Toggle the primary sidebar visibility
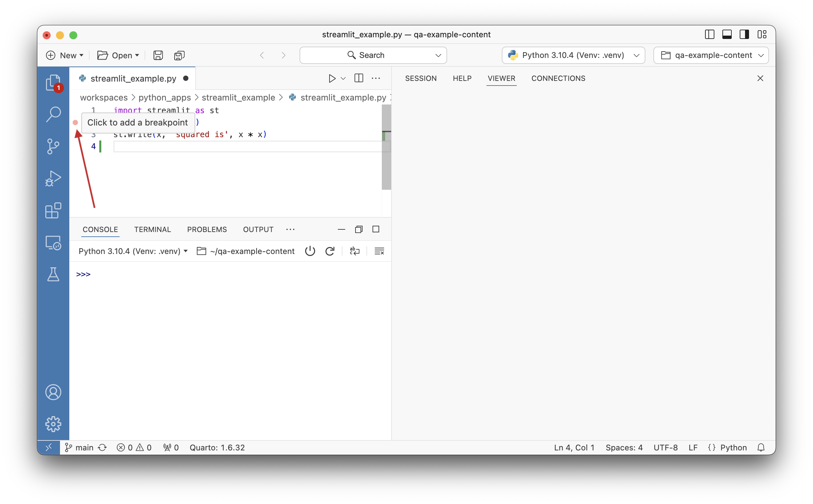 (710, 34)
